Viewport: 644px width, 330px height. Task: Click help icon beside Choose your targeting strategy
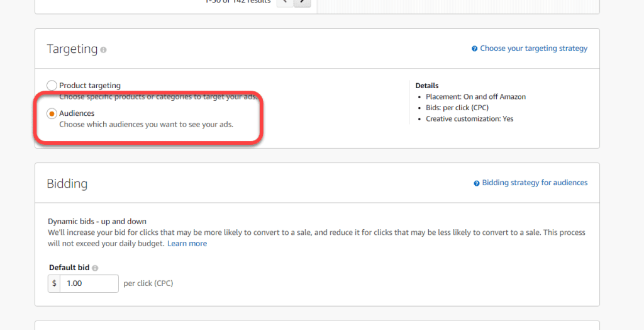tap(475, 48)
